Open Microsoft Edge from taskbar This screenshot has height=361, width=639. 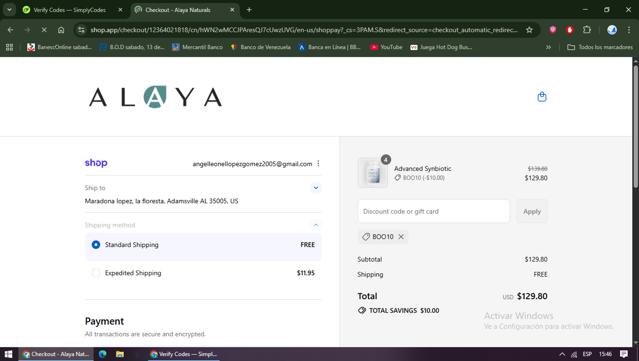[102, 354]
